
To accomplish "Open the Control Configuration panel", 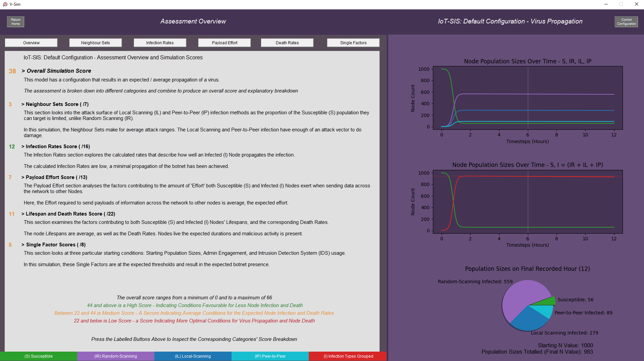I will pos(626,21).
